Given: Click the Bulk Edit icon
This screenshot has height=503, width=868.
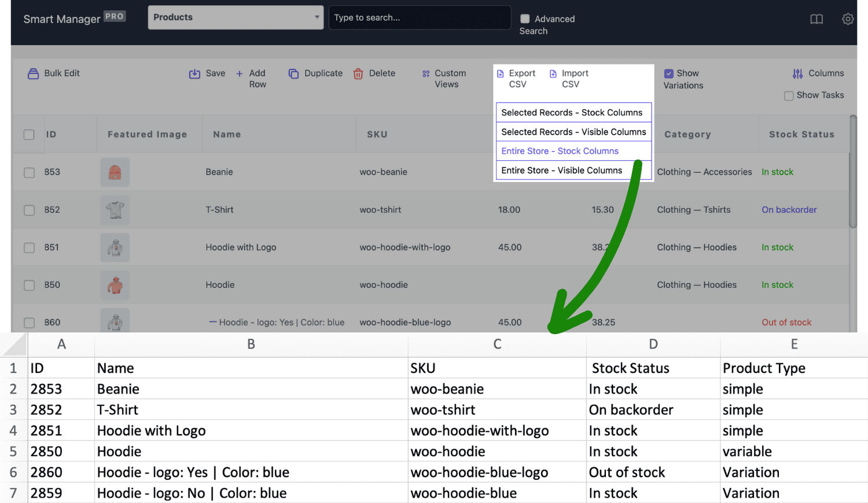Looking at the screenshot, I should click(33, 74).
